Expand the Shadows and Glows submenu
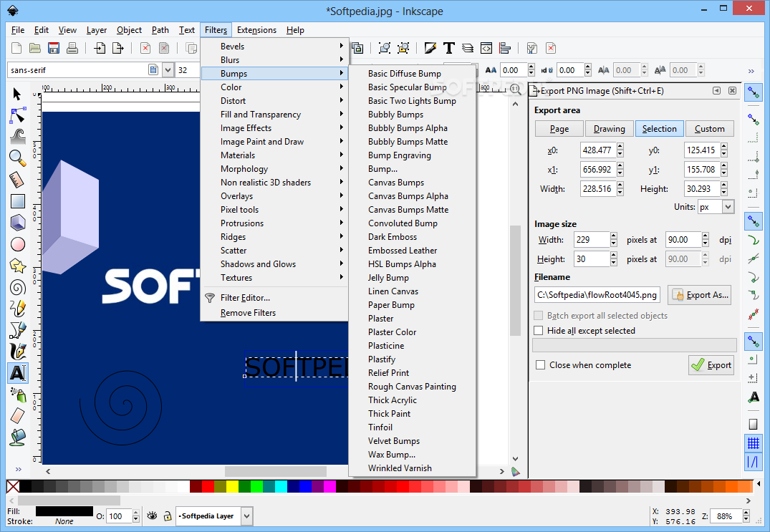 click(274, 264)
